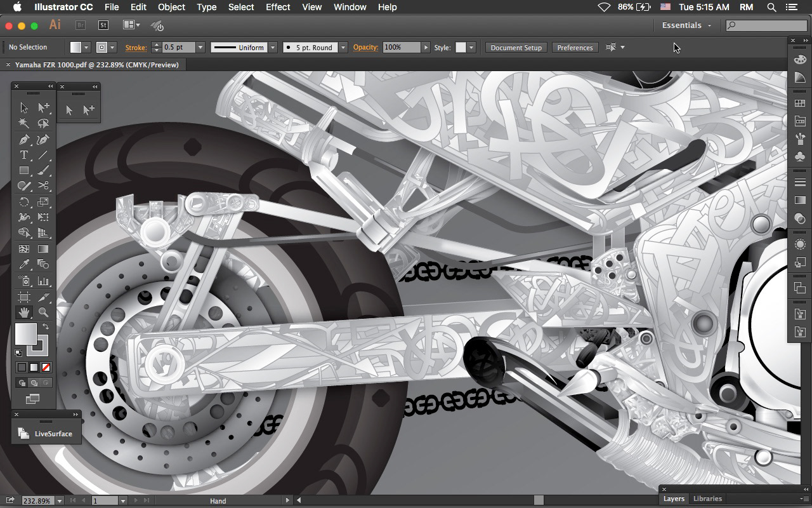The width and height of the screenshot is (812, 508).
Task: Select the Paintbrush tool
Action: click(43, 171)
